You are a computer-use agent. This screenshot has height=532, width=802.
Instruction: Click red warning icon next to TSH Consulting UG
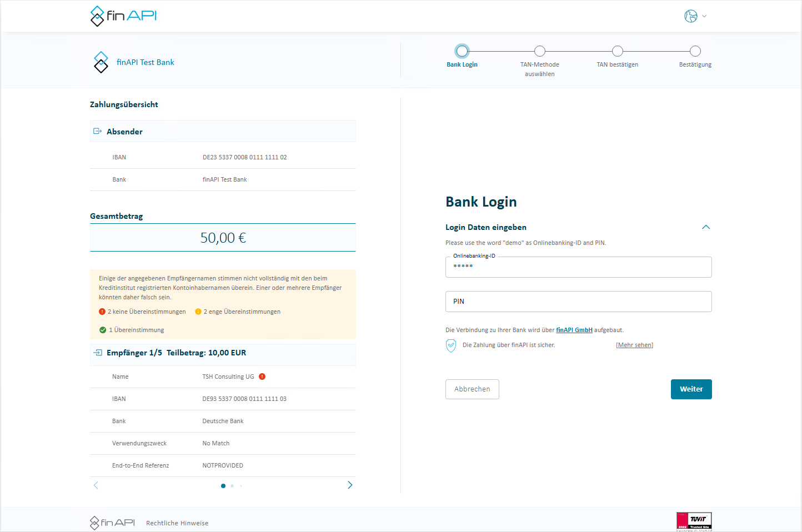[262, 377]
